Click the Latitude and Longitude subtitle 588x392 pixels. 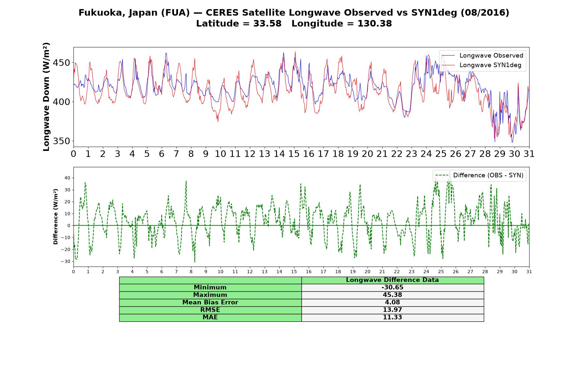(294, 24)
